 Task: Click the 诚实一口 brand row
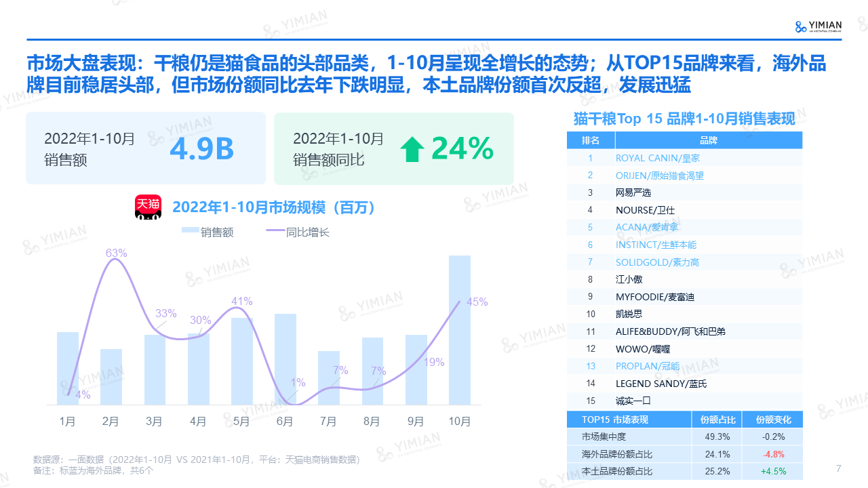(x=633, y=401)
